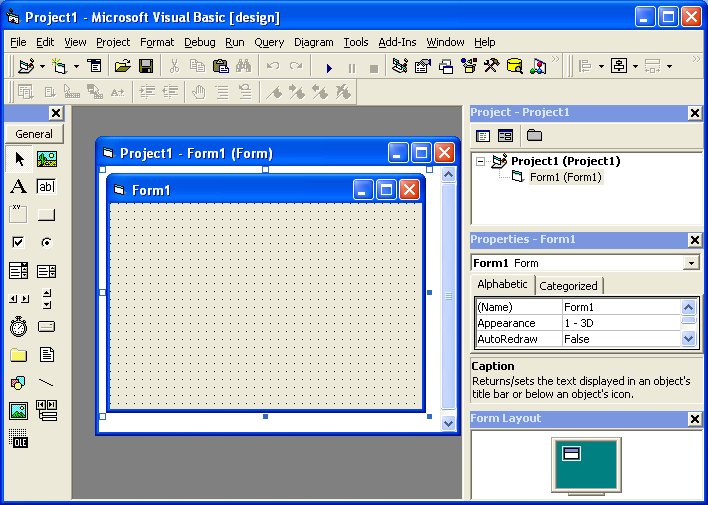Click Add Standard EXE Project icon

click(26, 66)
